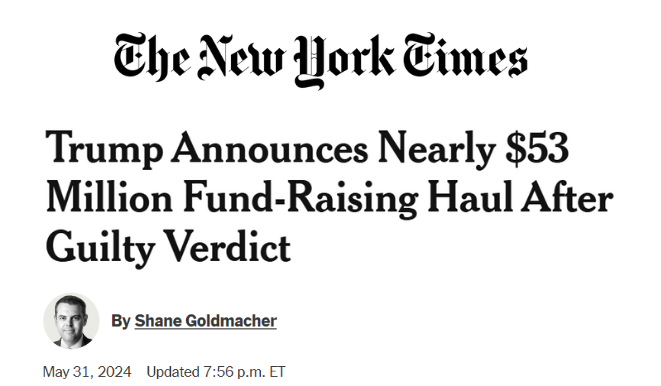The width and height of the screenshot is (661, 386).
Task: Click the word "Announces" in the headline
Action: [x=270, y=148]
